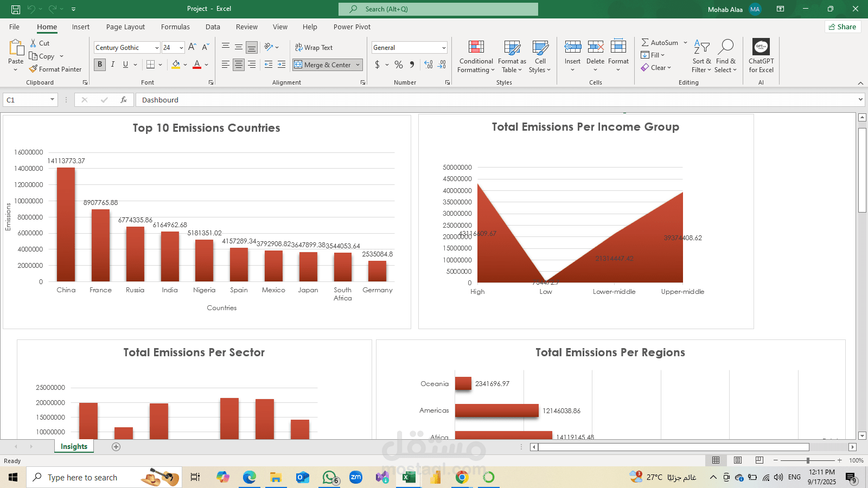
Task: Click Decrease Decimal icon
Action: click(442, 65)
